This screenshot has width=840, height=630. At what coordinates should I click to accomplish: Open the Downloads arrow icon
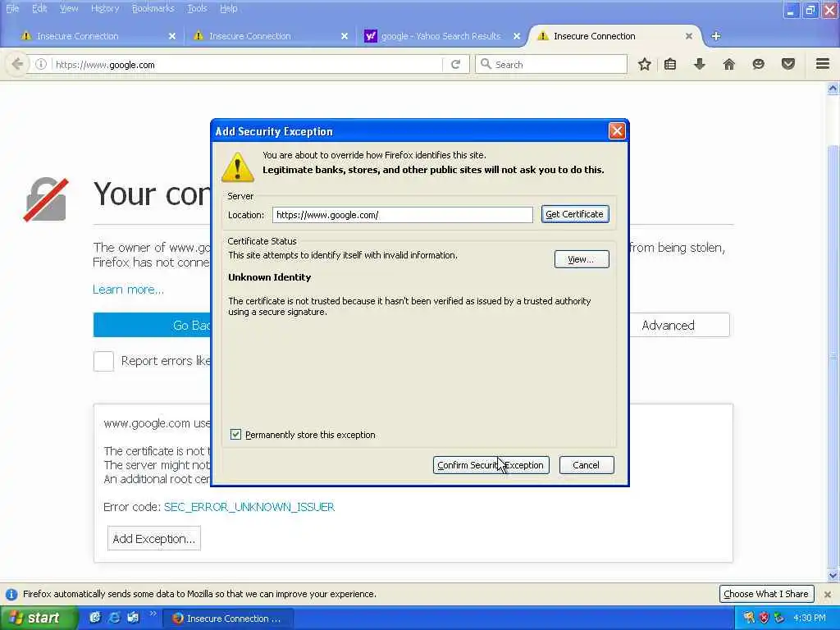(699, 64)
